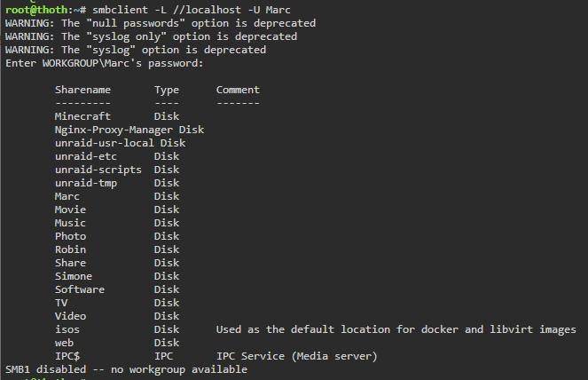Click the Comment column header
Screen dimensions: 588x380
[238, 90]
